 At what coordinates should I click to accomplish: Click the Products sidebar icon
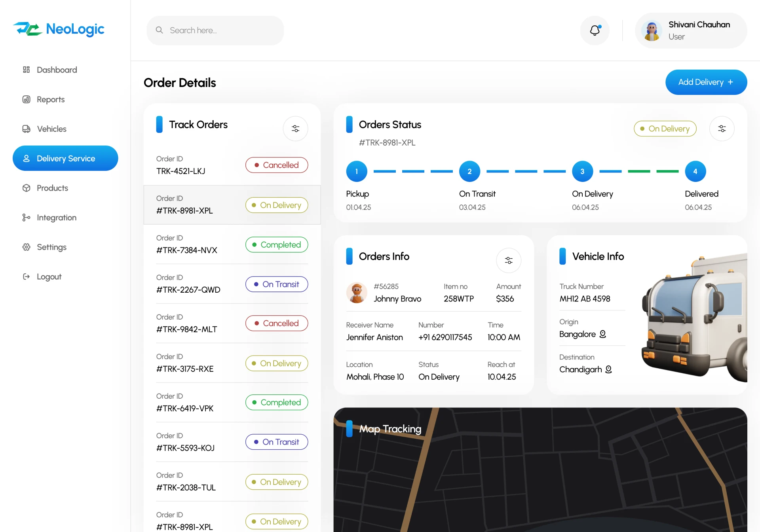[26, 188]
